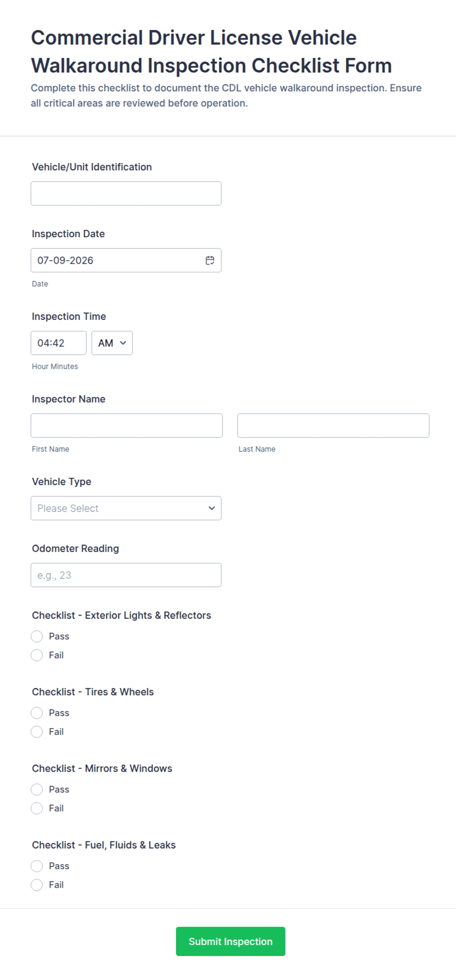
Task: Focus the Vehicle/Unit Identification field
Action: [x=126, y=194]
